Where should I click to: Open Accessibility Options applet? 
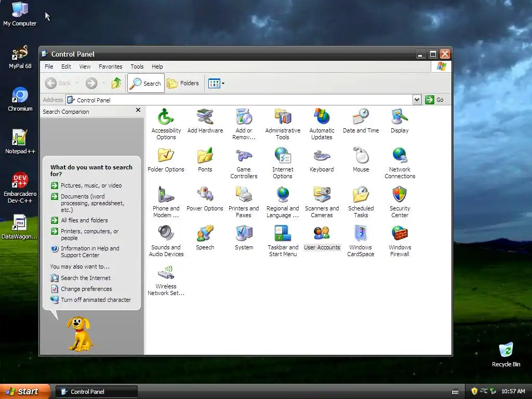[166, 124]
